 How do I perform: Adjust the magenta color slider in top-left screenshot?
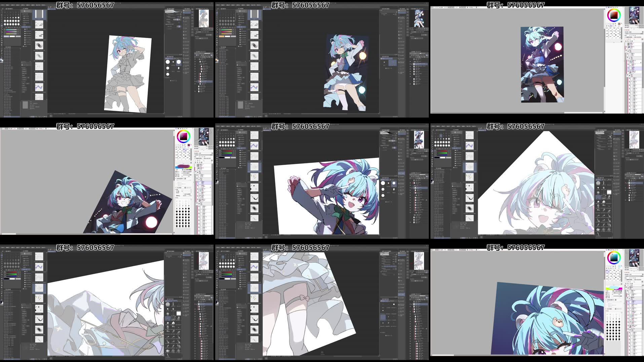click(11, 32)
